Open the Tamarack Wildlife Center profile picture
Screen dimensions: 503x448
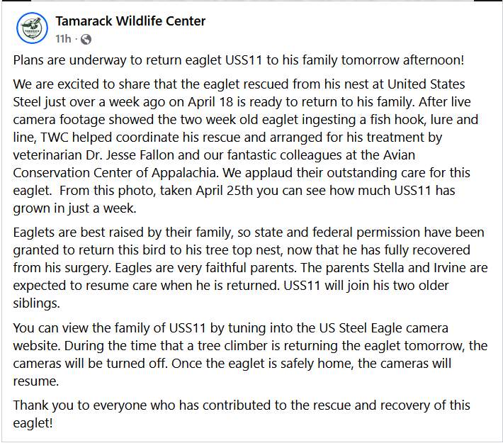pyautogui.click(x=32, y=28)
